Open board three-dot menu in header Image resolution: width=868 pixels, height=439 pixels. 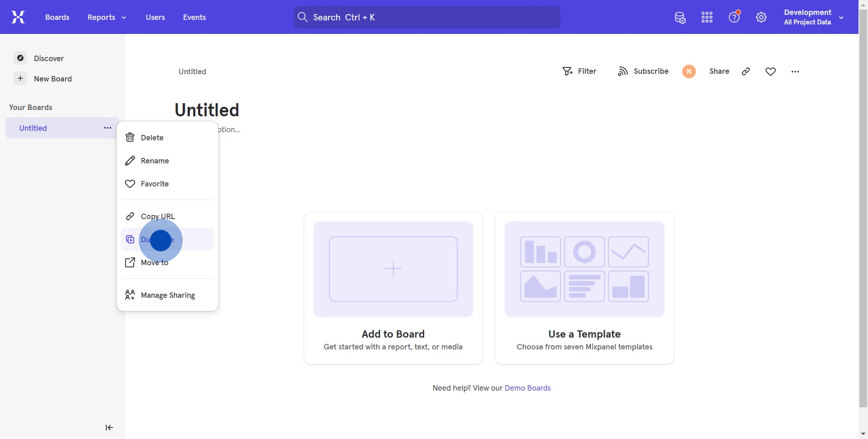point(795,72)
